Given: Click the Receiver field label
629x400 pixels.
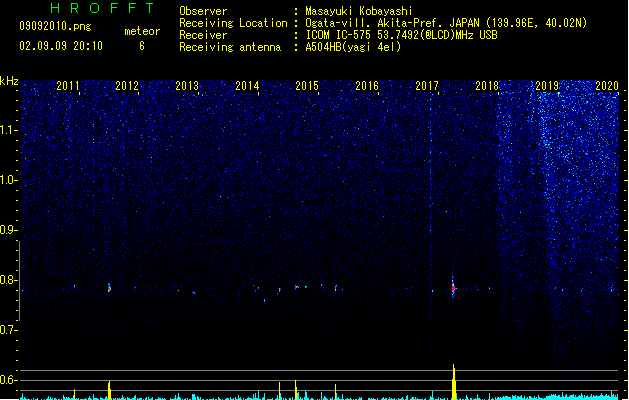Looking at the screenshot, I should coord(203,35).
